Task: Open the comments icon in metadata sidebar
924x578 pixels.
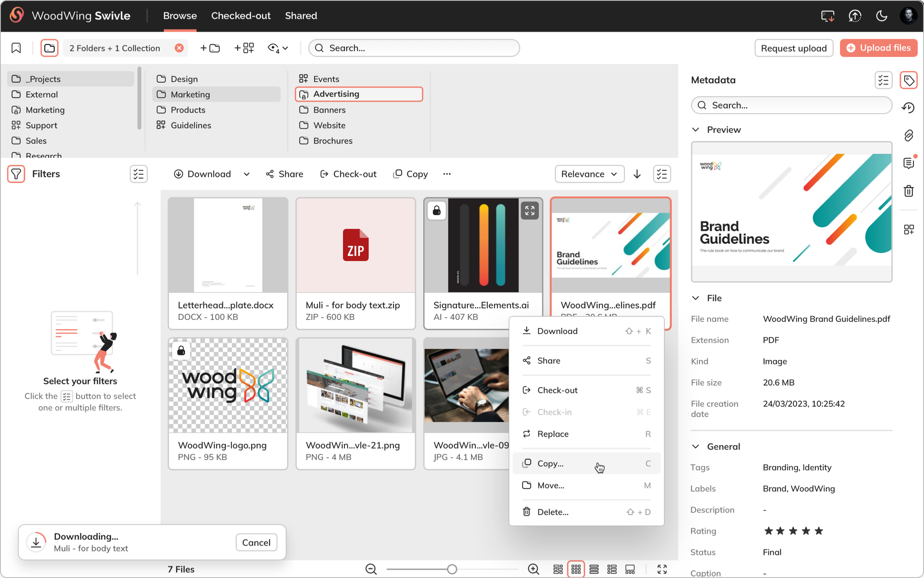Action: (x=908, y=163)
